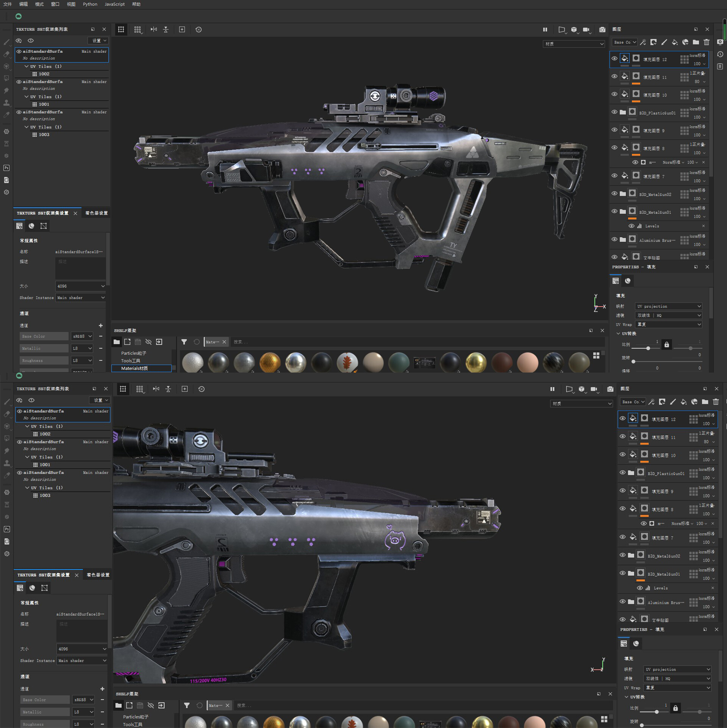Open the Python menu

point(90,4)
